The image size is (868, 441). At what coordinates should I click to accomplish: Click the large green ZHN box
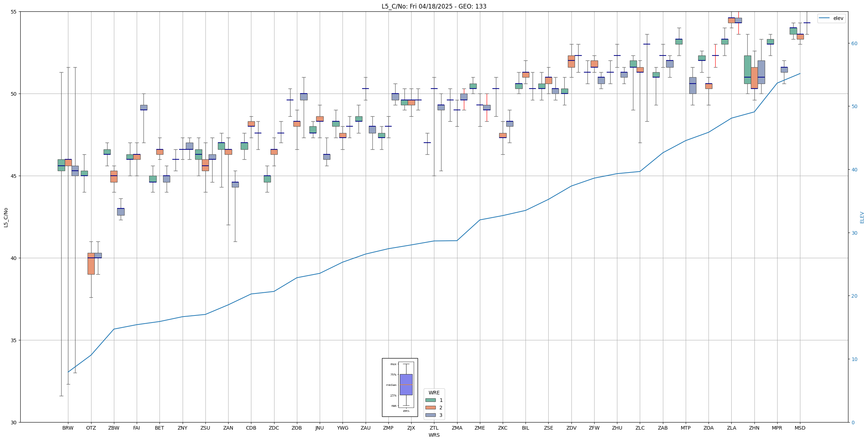[x=747, y=69]
